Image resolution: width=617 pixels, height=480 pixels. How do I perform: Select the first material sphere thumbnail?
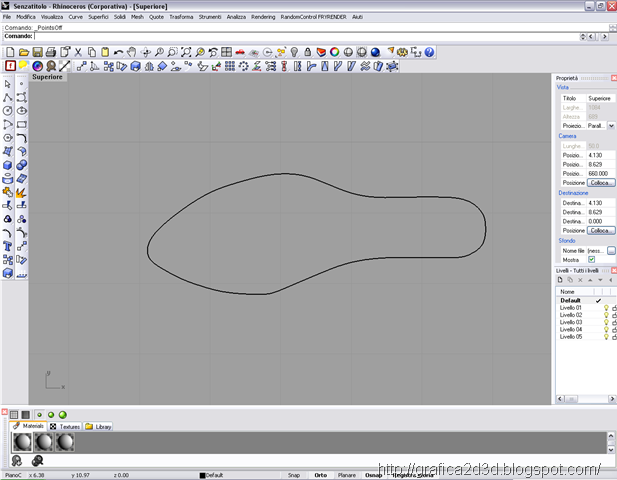pos(22,442)
